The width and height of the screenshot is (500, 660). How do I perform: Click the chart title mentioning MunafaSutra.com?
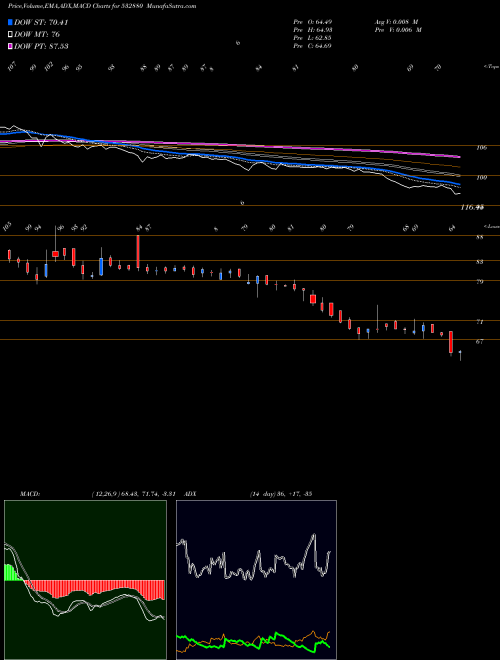click(102, 6)
